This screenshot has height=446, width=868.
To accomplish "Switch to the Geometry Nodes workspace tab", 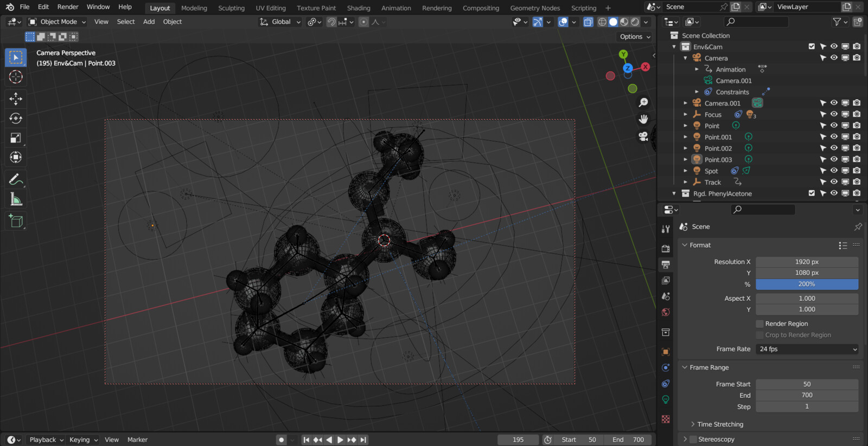I will [535, 8].
